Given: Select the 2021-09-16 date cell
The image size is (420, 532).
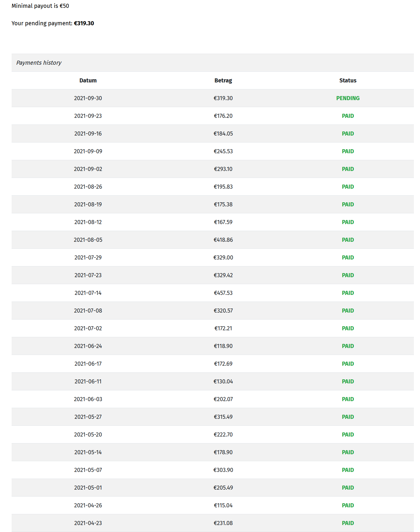Looking at the screenshot, I should (x=88, y=134).
